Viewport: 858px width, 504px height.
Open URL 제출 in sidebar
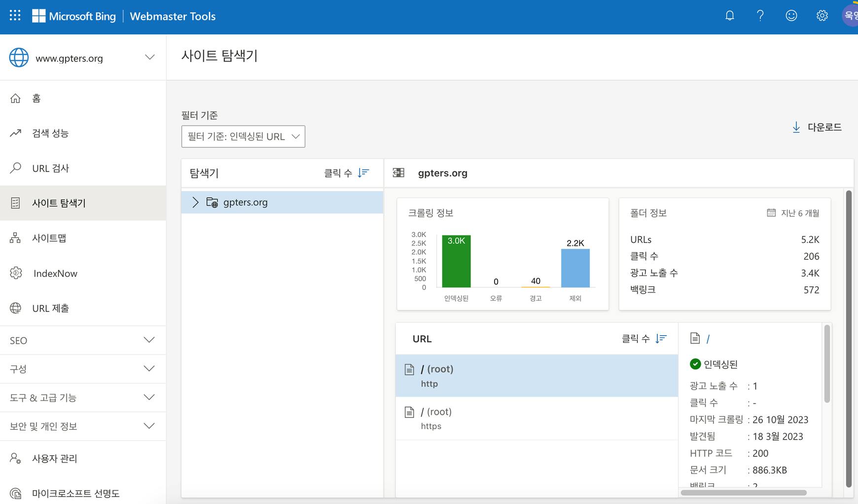(x=83, y=308)
